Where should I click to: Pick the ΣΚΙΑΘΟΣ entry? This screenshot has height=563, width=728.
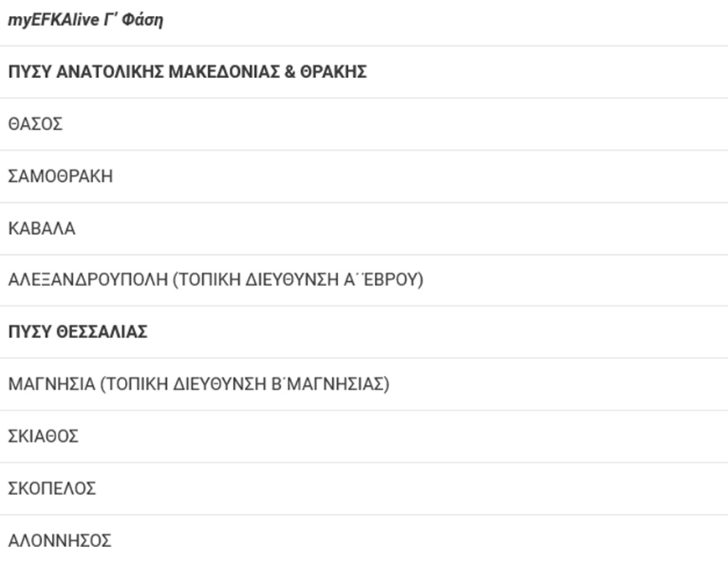44,436
